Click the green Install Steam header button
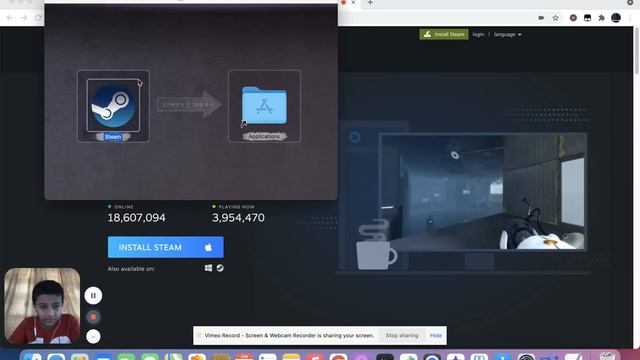 444,34
